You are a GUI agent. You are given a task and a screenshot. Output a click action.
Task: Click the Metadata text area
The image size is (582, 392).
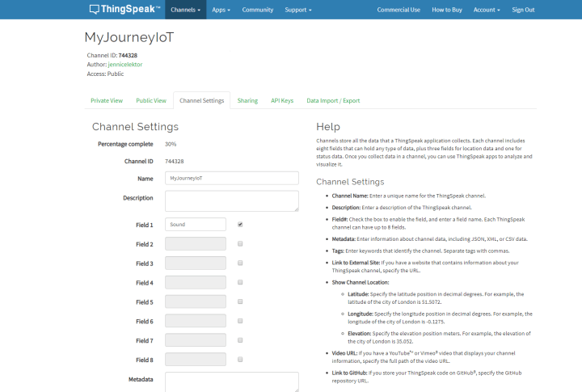pyautogui.click(x=232, y=382)
